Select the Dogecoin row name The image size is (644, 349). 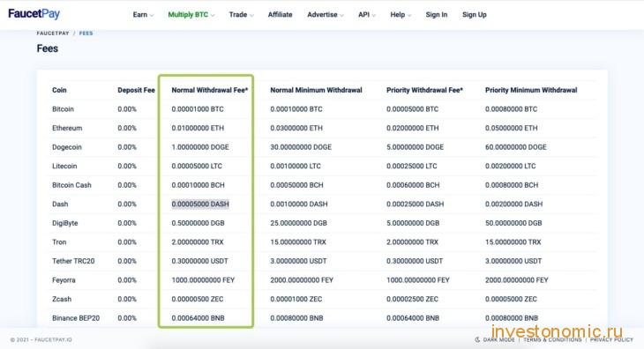pyautogui.click(x=67, y=147)
